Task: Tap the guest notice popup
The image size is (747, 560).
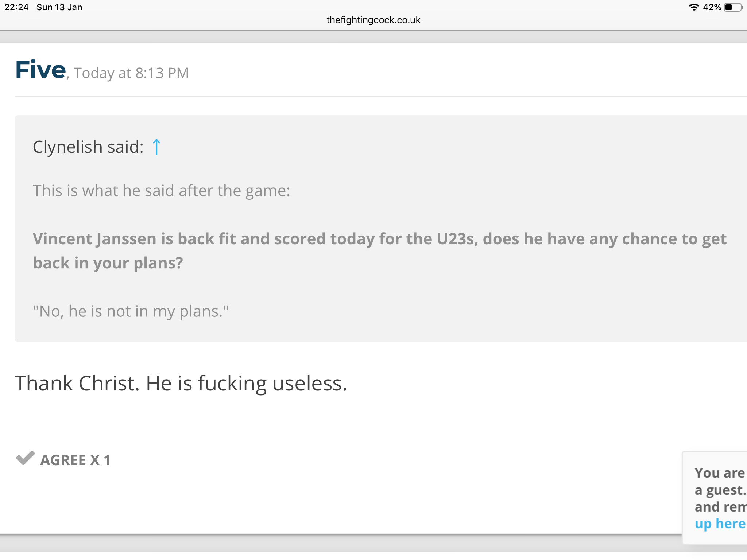Action: point(715,498)
